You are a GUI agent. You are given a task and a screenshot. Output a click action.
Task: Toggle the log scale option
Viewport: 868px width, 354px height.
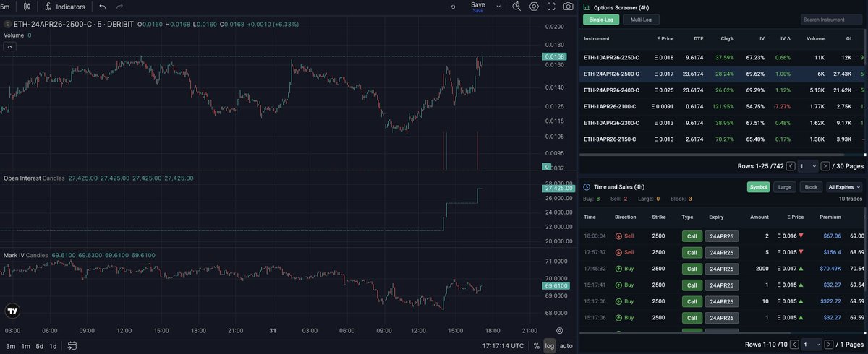point(550,346)
